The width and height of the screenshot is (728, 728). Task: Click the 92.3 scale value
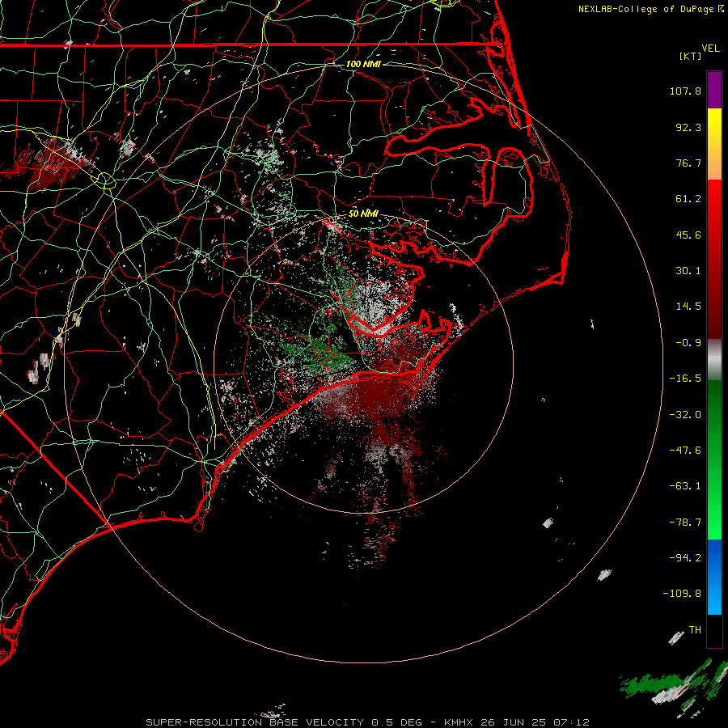[688, 127]
